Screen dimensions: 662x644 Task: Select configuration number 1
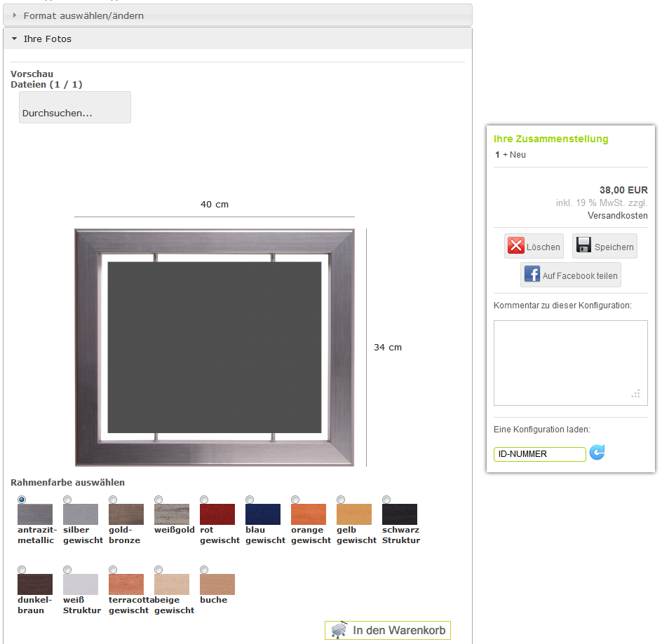[x=497, y=154]
